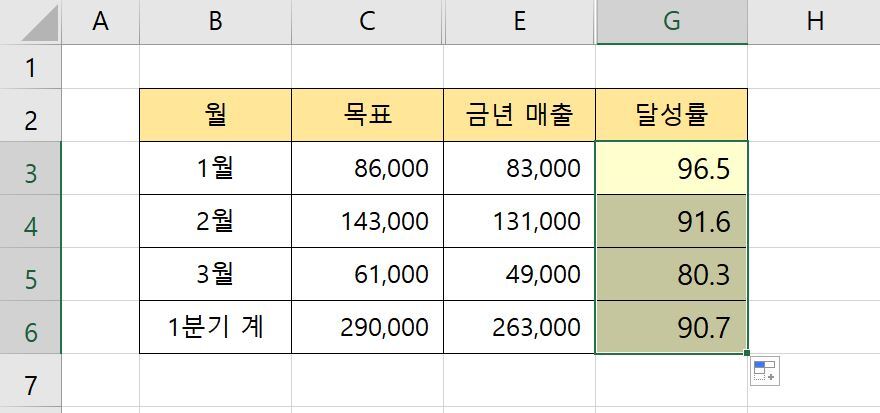880x413 pixels.
Task: Select the 91.6 rate cell
Action: point(672,221)
